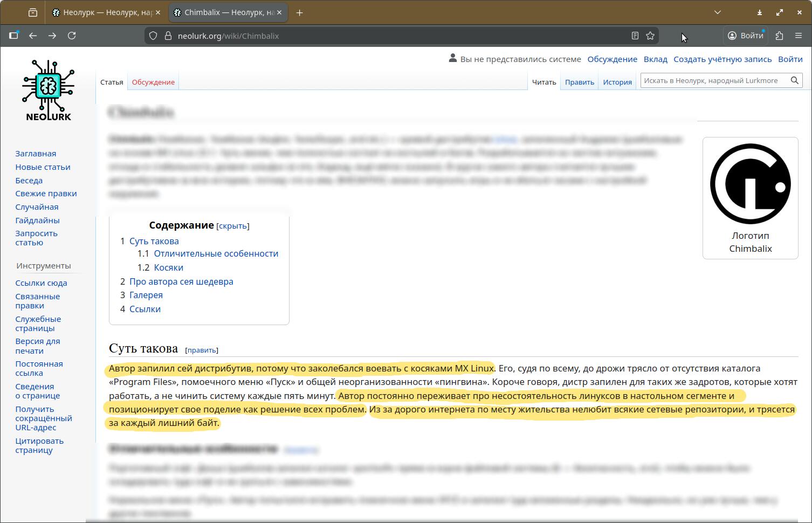This screenshot has width=812, height=523.
Task: Follow the Создать учётную запись link
Action: (722, 59)
